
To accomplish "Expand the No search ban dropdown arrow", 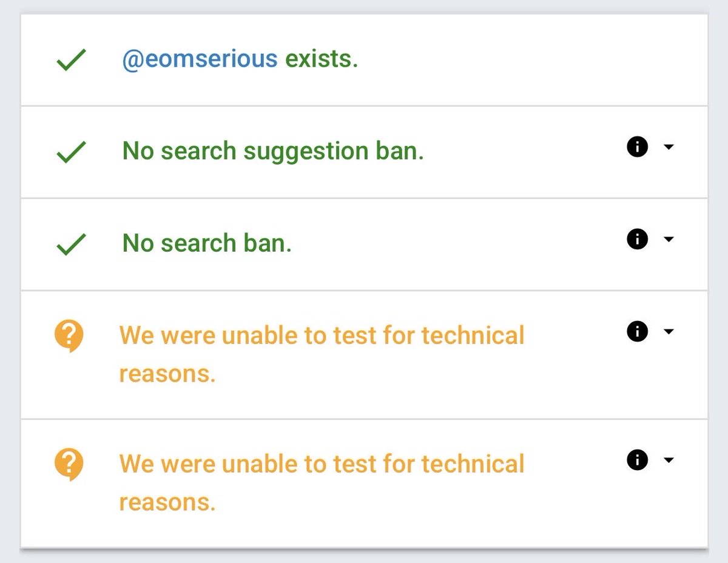I will (669, 239).
